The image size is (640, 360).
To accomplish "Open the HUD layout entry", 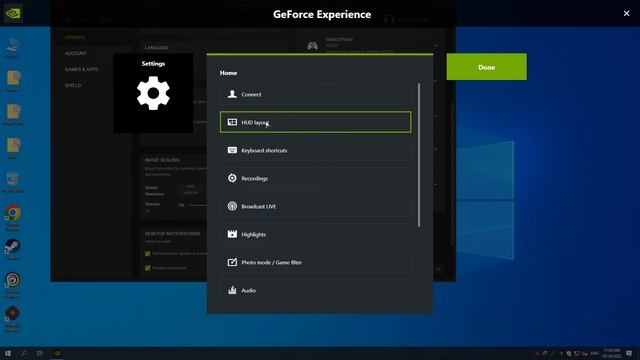I will click(x=315, y=122).
